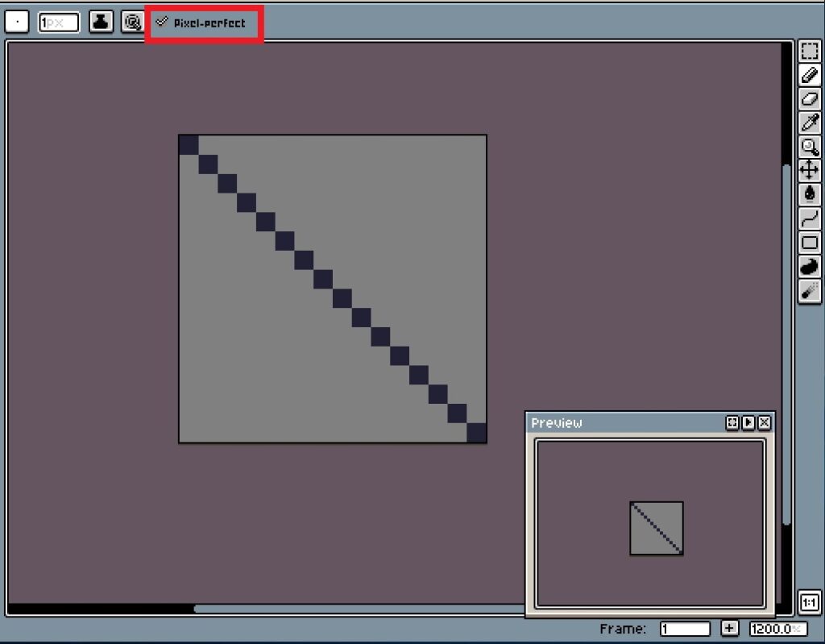The height and width of the screenshot is (644, 825).
Task: Toggle the 1:1 preview button
Action: pos(809,602)
